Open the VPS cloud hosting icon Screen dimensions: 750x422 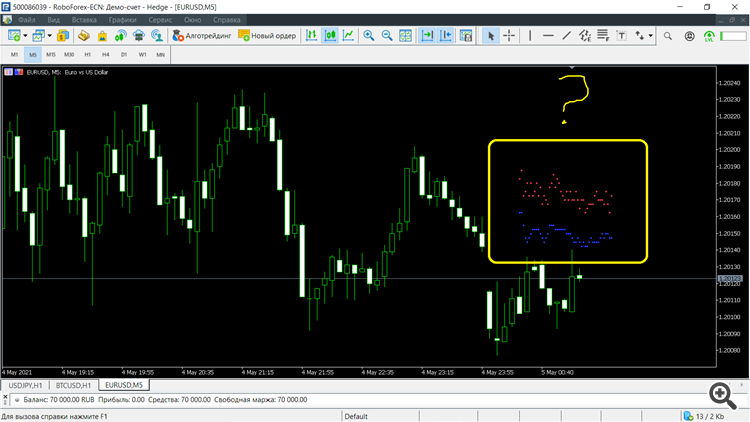tap(139, 35)
